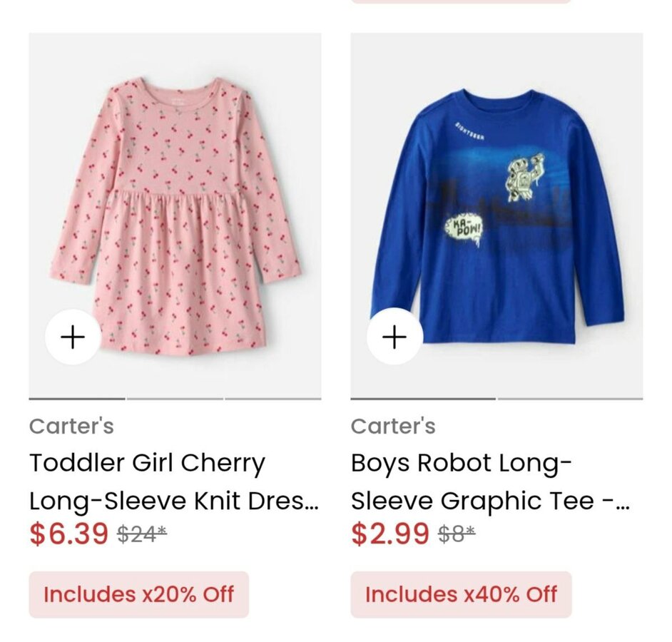Screen dimensions: 672x642
Task: Select second image indicator under cherry dress
Action: (175, 399)
